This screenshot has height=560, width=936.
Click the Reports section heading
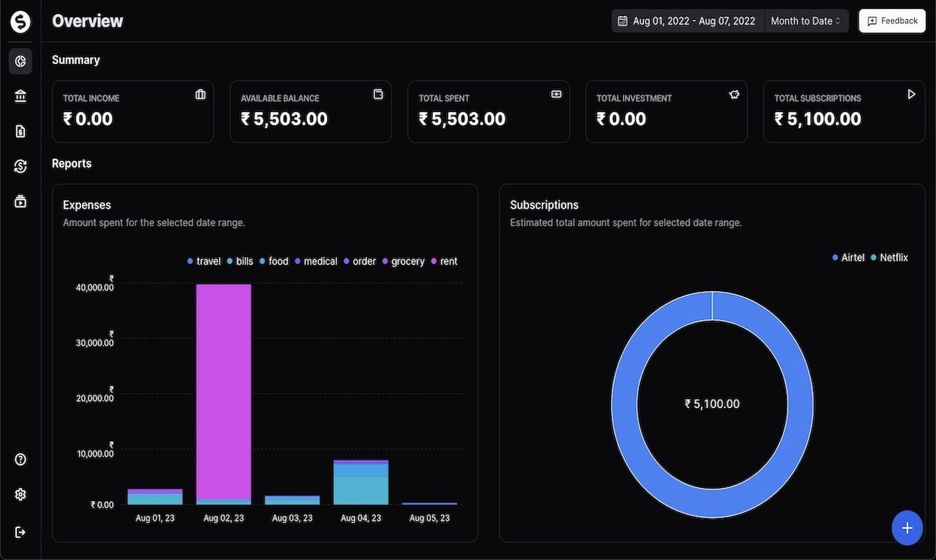click(71, 164)
